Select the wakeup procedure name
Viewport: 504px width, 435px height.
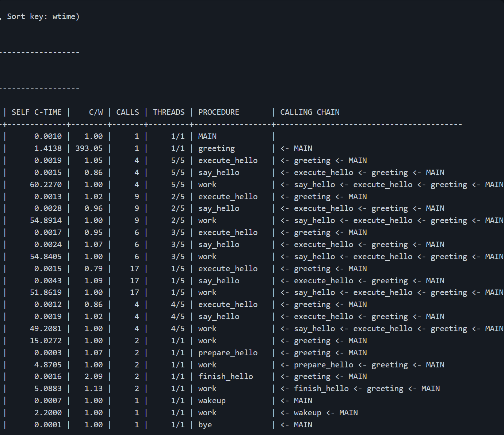pyautogui.click(x=212, y=401)
